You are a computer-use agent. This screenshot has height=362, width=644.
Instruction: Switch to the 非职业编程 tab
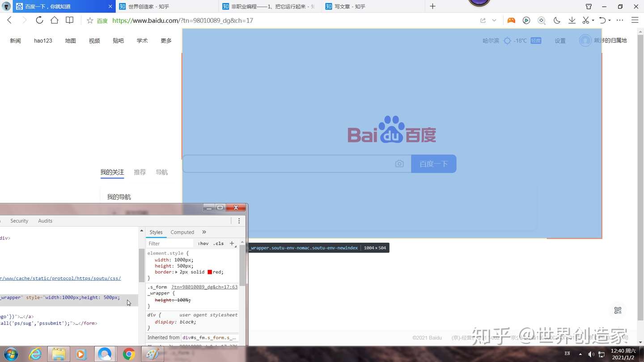[270, 6]
